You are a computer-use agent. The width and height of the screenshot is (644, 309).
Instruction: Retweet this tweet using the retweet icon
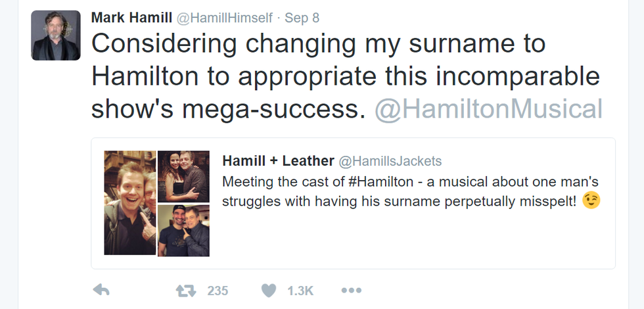(185, 290)
